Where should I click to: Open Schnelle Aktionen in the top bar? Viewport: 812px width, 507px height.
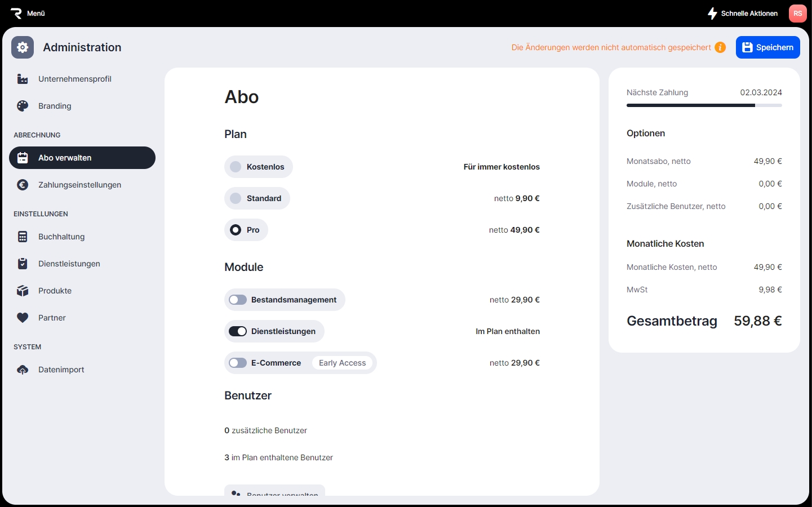tap(743, 13)
